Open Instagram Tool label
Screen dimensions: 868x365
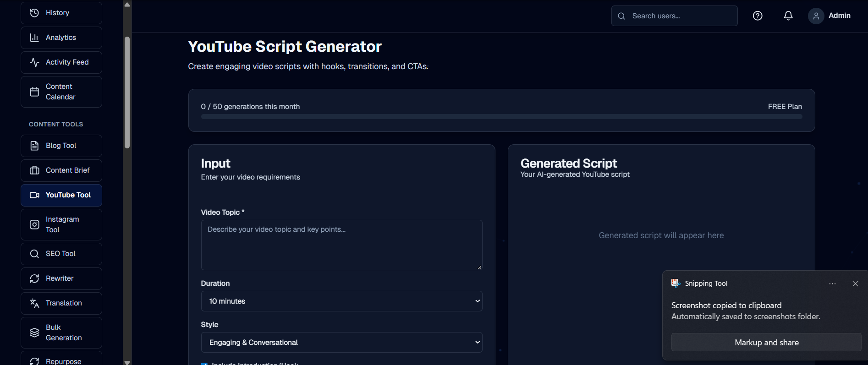[62, 224]
